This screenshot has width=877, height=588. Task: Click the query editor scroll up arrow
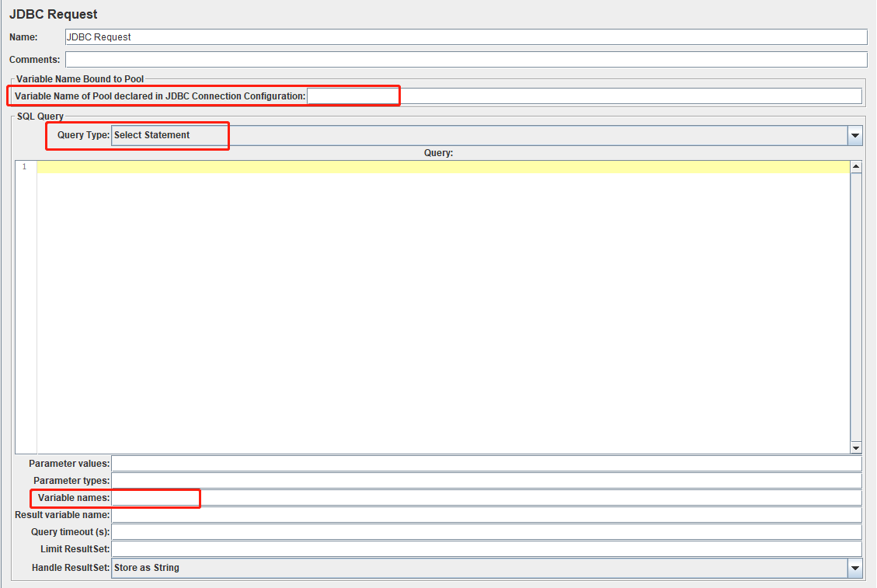coord(856,167)
